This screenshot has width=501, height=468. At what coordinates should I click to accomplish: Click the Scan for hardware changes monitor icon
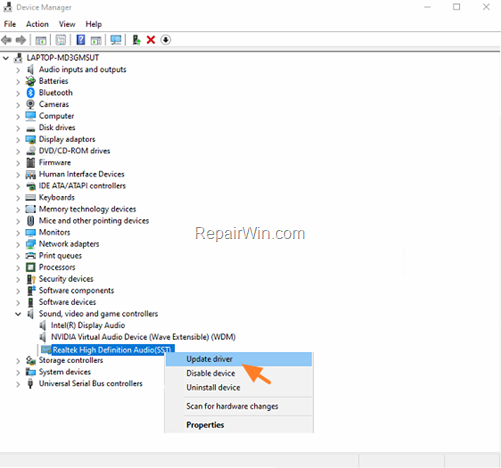click(x=116, y=40)
